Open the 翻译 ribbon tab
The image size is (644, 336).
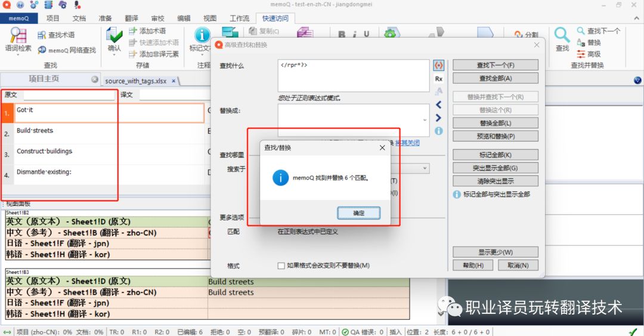point(131,18)
